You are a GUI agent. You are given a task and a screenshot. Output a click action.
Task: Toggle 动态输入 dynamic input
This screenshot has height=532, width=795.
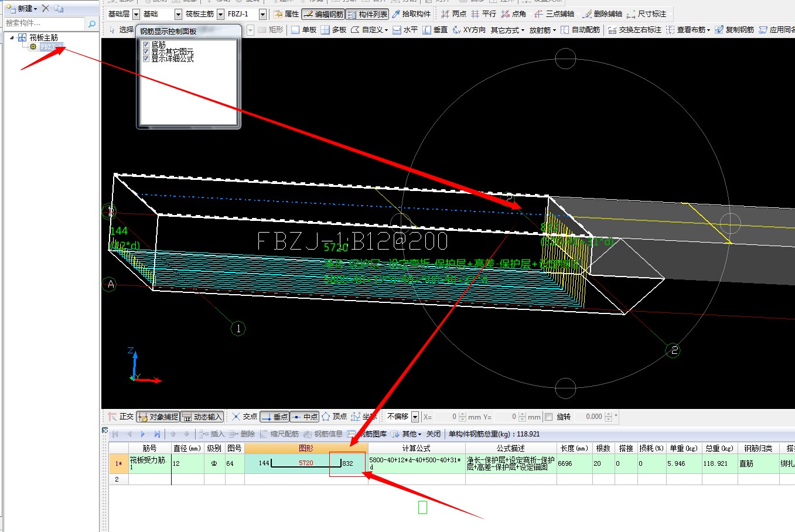202,417
